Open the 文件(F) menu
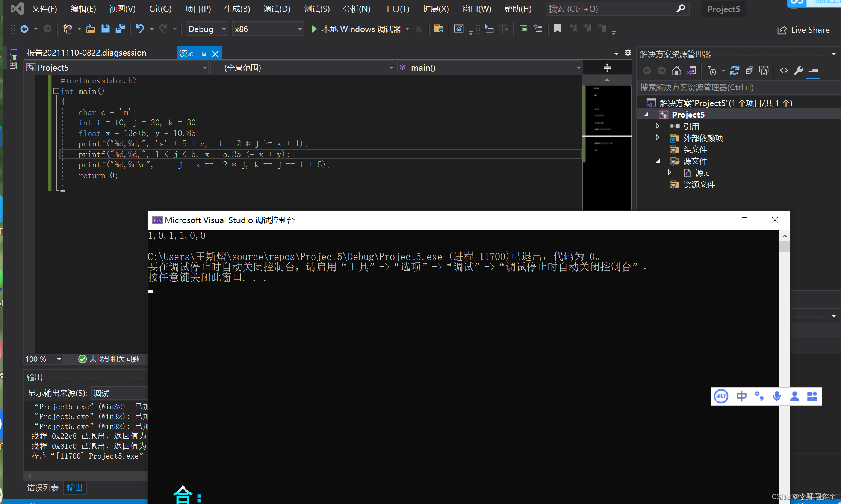This screenshot has height=504, width=841. (x=44, y=9)
